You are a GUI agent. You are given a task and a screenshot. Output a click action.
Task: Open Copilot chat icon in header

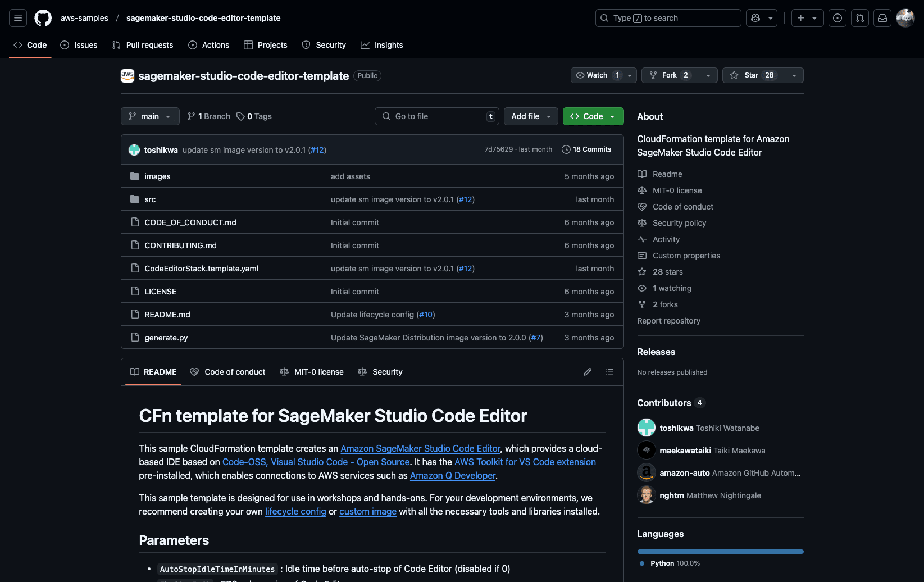coord(755,18)
